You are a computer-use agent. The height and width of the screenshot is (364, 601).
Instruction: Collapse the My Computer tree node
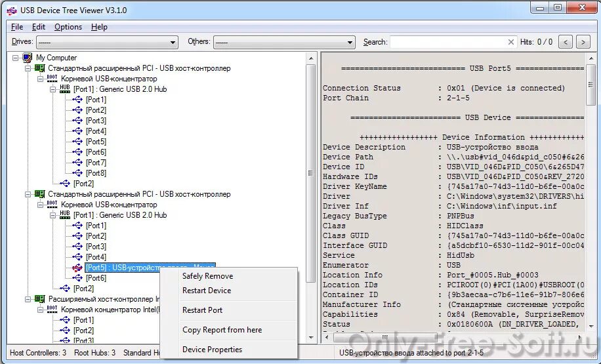15,58
